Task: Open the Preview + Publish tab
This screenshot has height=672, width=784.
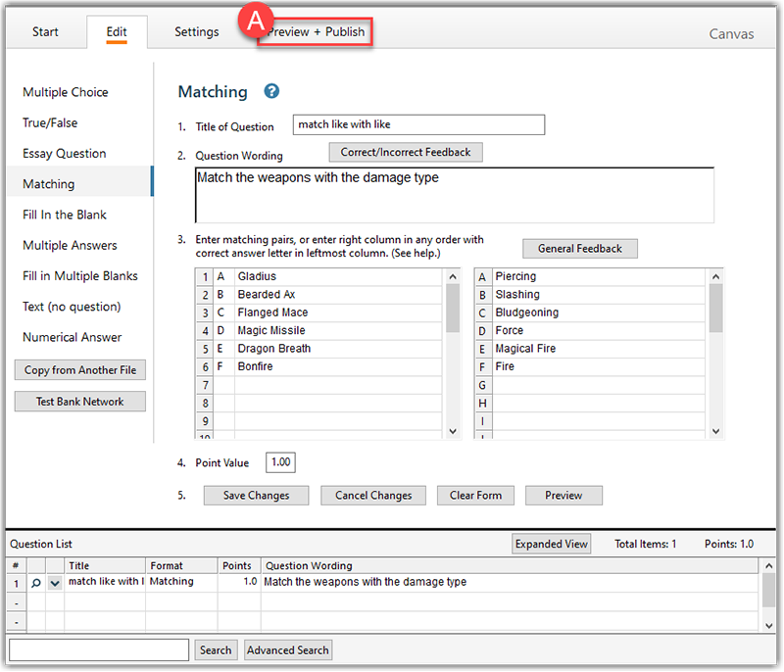Action: point(316,32)
